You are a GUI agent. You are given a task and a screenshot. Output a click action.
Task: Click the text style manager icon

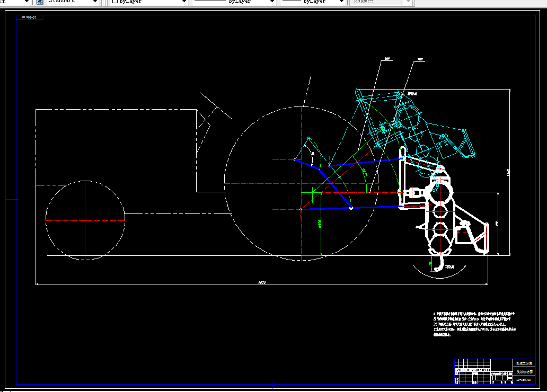[40, 2]
